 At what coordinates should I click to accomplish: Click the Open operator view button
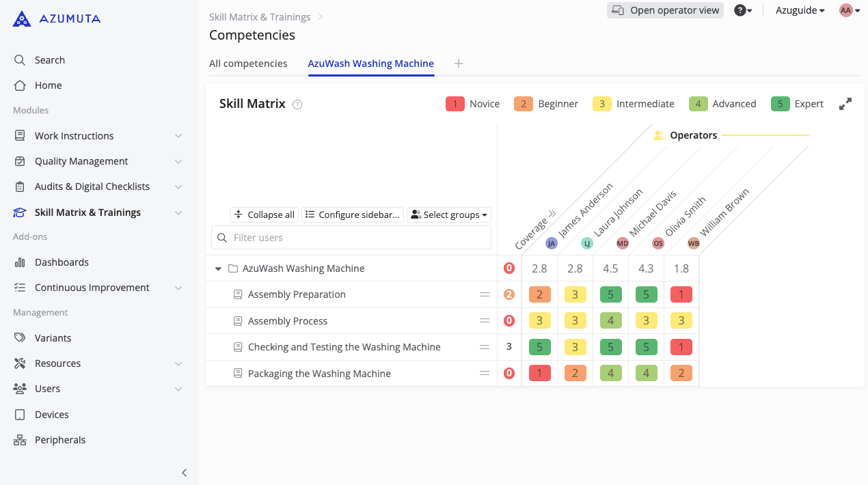[x=665, y=10]
